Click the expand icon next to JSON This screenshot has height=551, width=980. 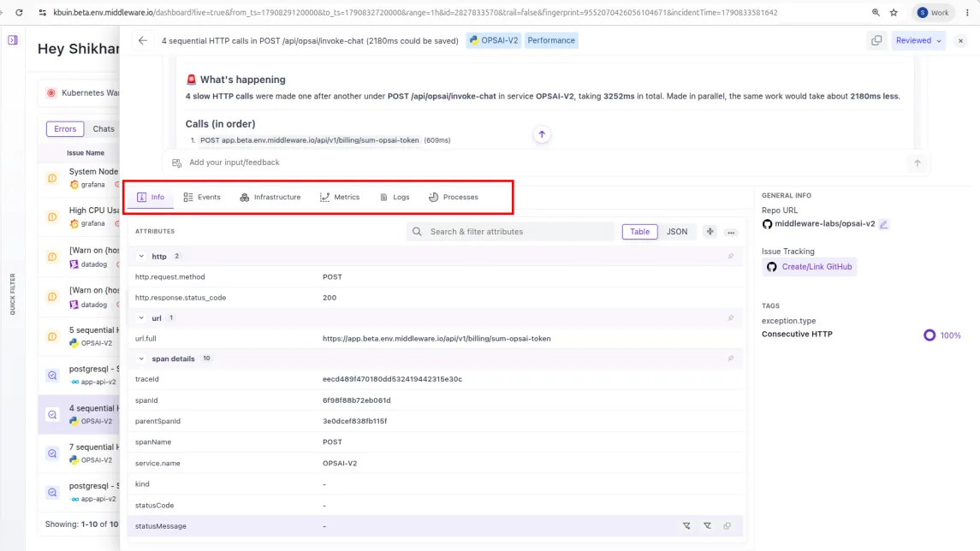(710, 232)
